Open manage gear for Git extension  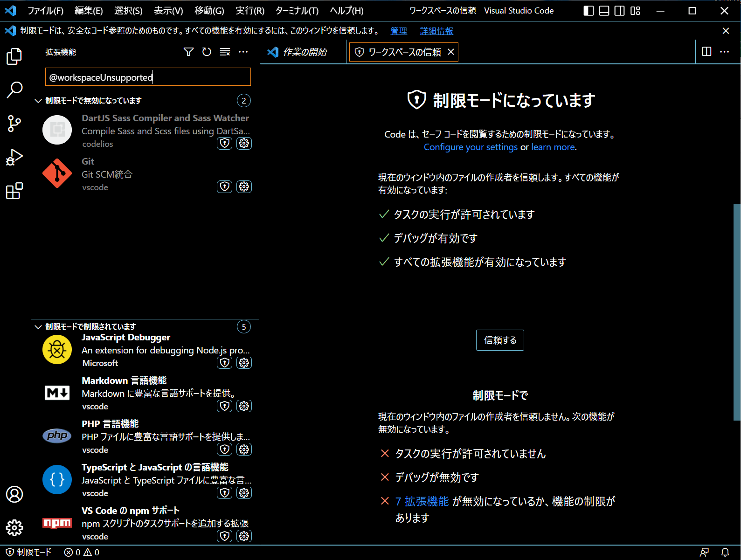(x=244, y=187)
